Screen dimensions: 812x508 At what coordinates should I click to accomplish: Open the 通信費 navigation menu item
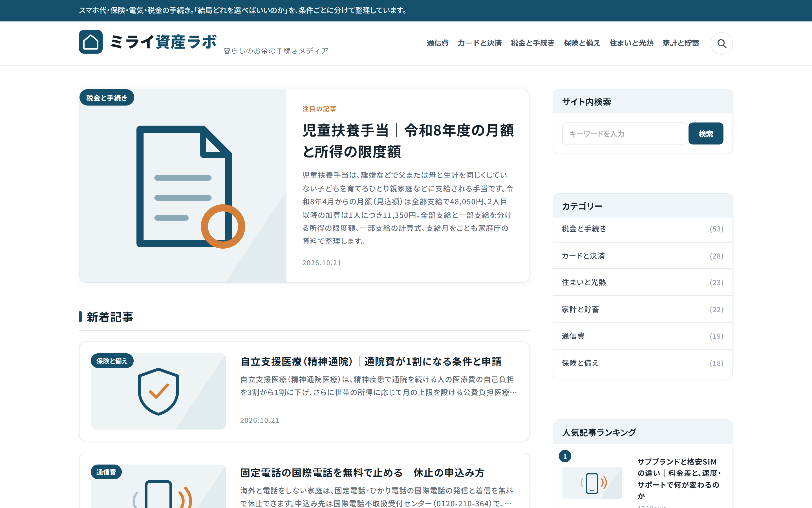(438, 43)
